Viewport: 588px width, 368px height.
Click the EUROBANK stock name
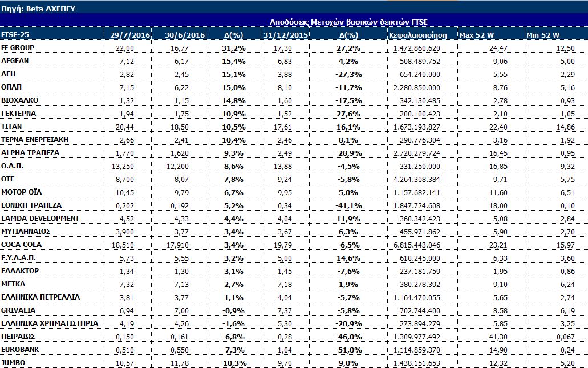click(19, 349)
